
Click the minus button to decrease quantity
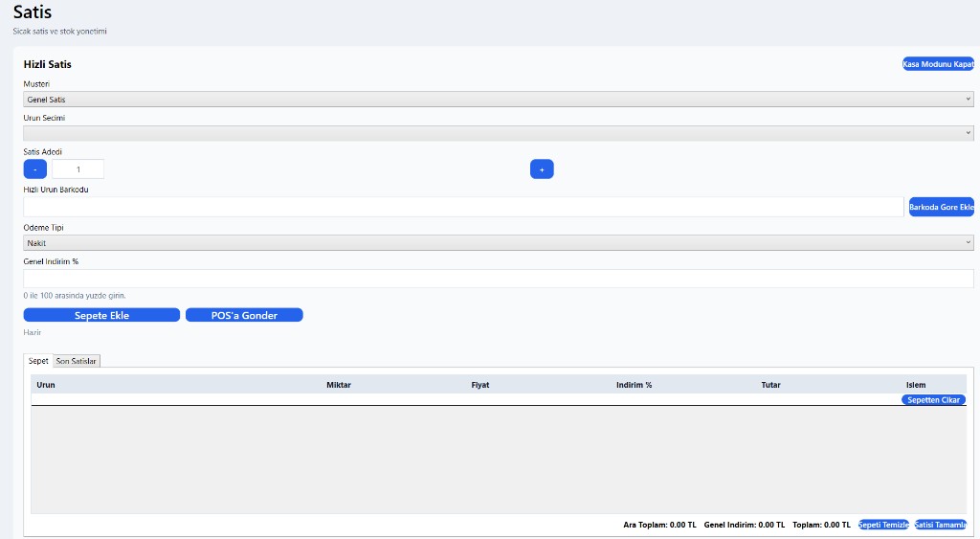click(x=34, y=169)
